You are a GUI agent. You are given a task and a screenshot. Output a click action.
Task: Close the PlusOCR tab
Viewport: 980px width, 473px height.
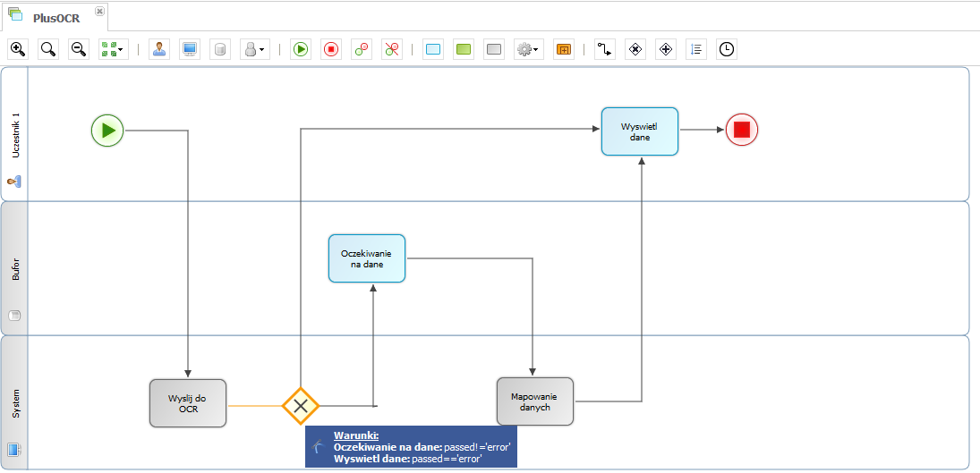[99, 11]
